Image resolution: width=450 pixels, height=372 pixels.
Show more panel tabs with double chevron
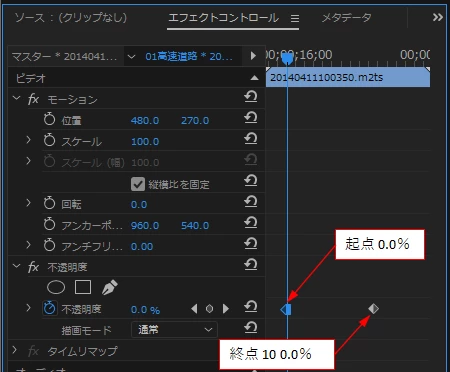point(438,17)
